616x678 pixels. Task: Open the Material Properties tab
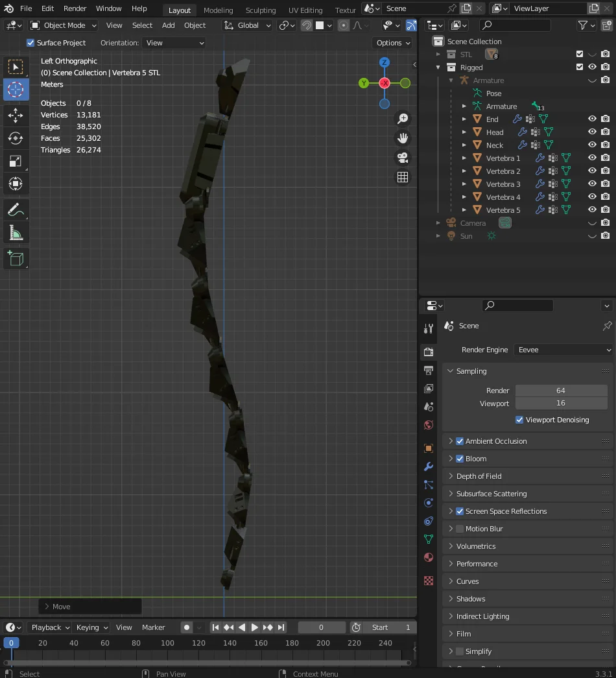(x=428, y=557)
